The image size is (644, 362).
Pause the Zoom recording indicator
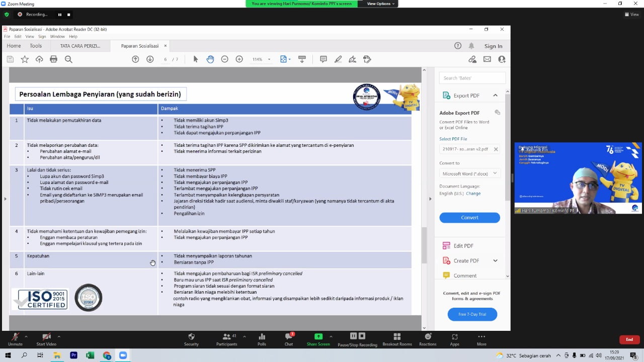(x=59, y=15)
